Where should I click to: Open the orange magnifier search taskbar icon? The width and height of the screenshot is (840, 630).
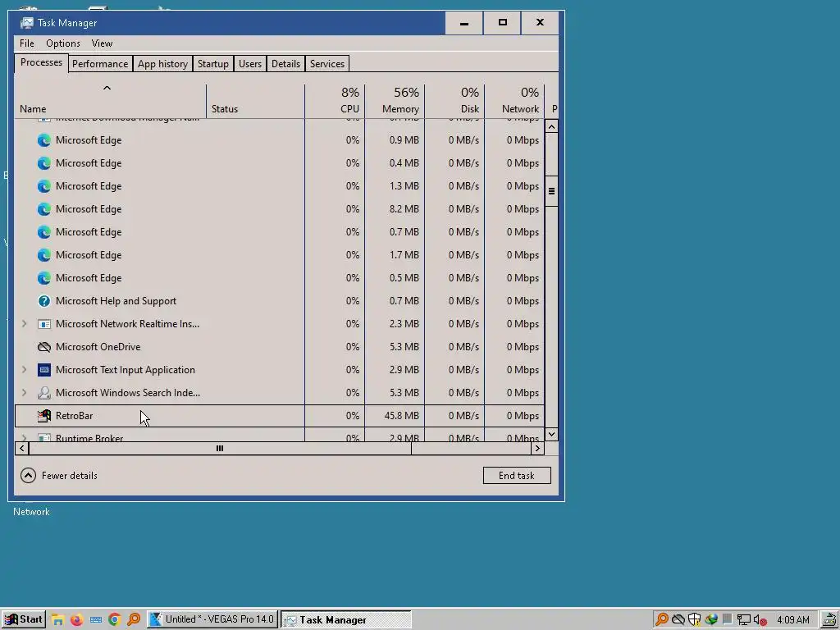coord(134,620)
